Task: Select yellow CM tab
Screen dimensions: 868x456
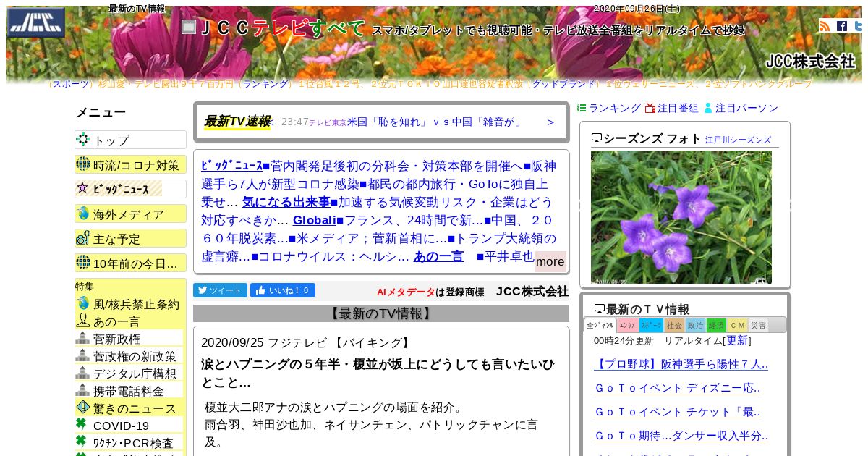Action: point(737,326)
